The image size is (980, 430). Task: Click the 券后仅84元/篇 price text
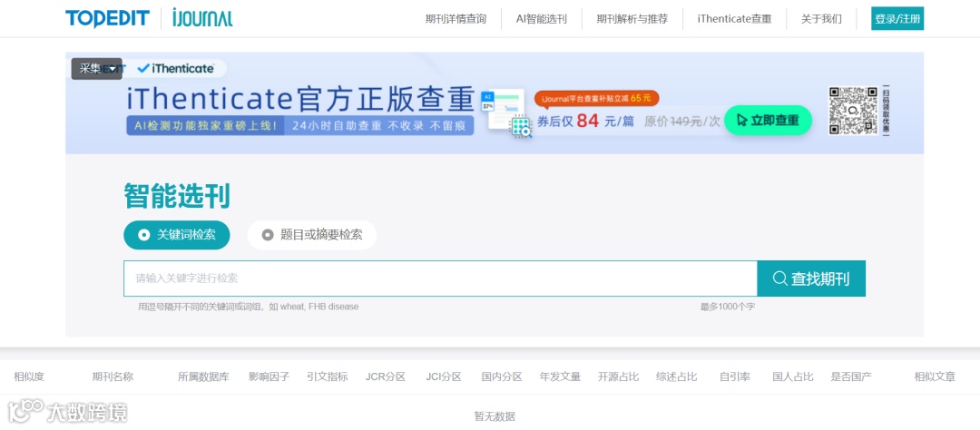click(x=585, y=121)
